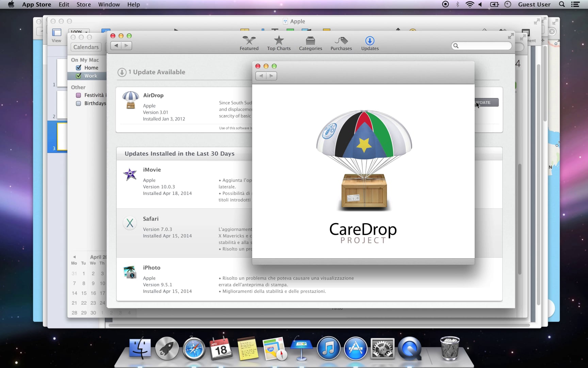The image size is (588, 368).
Task: Click the iMovie star app icon
Action: pos(130,174)
